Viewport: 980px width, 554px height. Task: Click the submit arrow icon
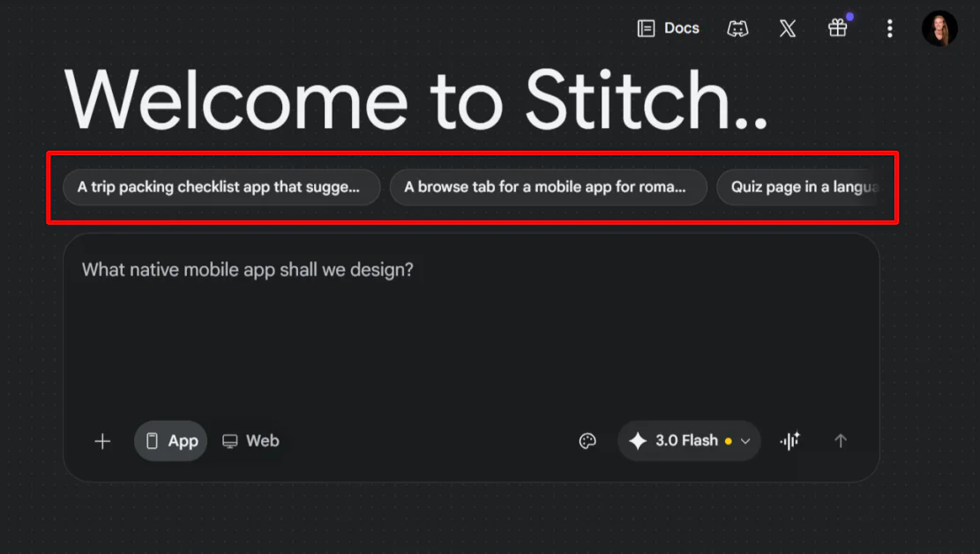[x=841, y=440]
